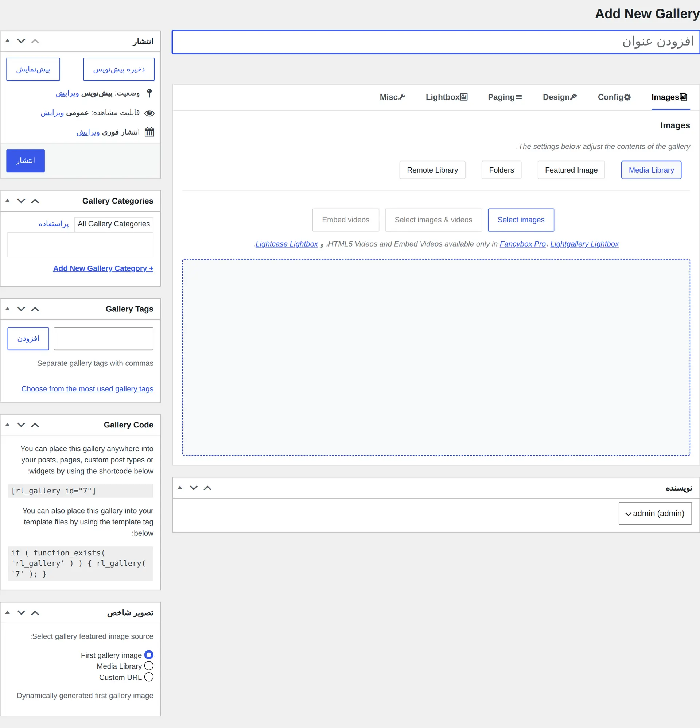Click the gear icon on the Config tab

coord(627,97)
